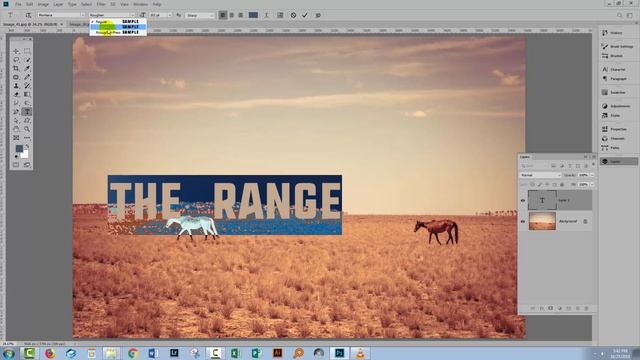Hide the text layer with eye icon
Viewport: 640px width, 360px height.
523,200
